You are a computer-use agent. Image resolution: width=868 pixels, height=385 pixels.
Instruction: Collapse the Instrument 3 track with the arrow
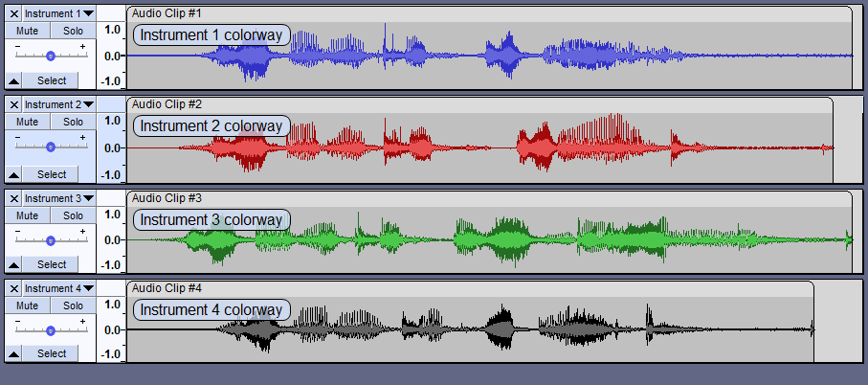(13, 264)
